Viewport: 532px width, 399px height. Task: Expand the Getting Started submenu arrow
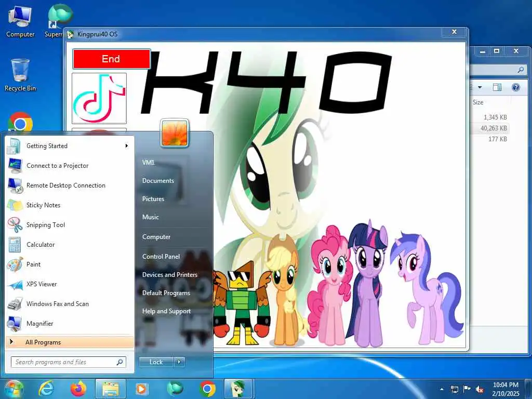click(127, 146)
